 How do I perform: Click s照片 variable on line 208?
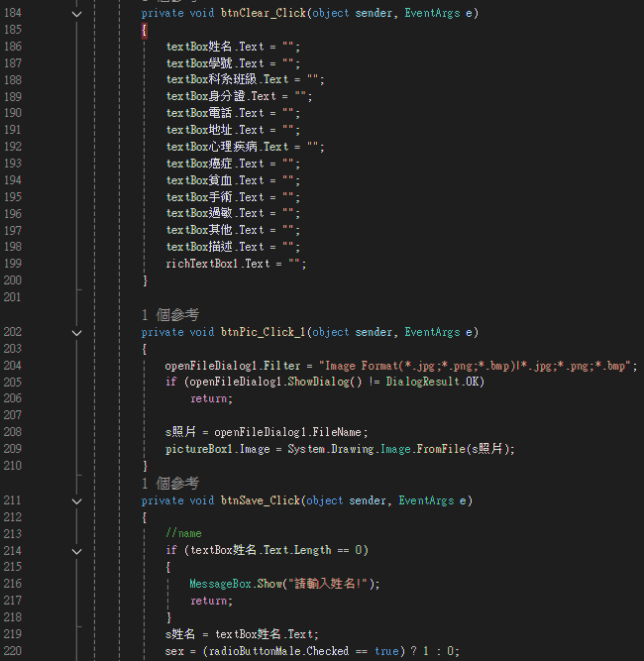pos(180,432)
